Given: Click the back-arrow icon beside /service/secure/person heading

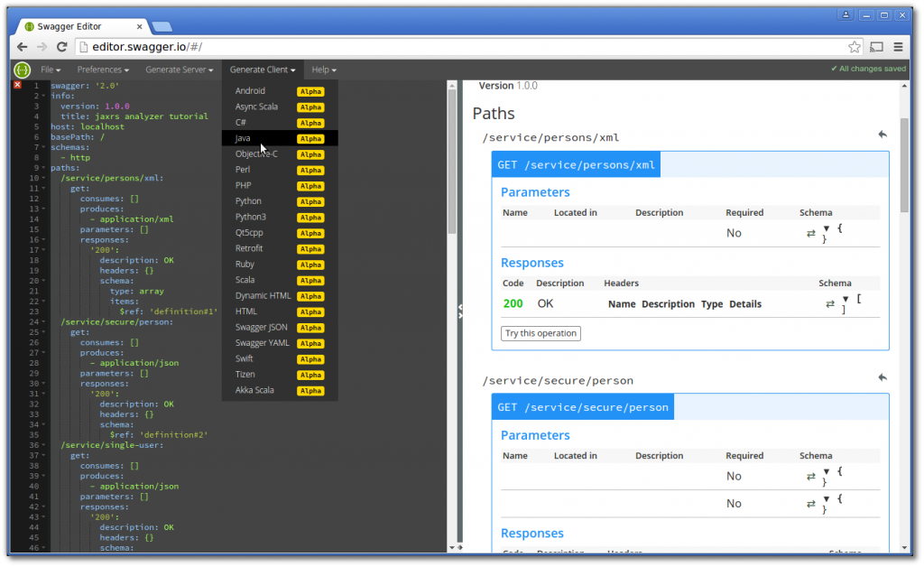Looking at the screenshot, I should coord(882,377).
